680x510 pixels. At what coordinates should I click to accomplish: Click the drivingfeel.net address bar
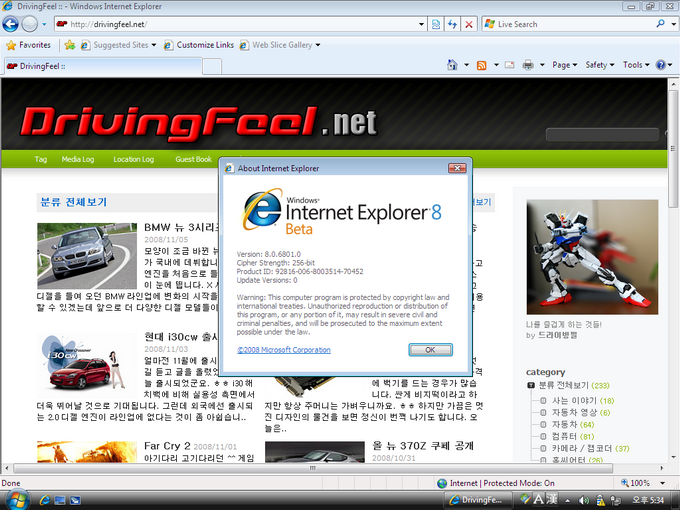pyautogui.click(x=236, y=24)
